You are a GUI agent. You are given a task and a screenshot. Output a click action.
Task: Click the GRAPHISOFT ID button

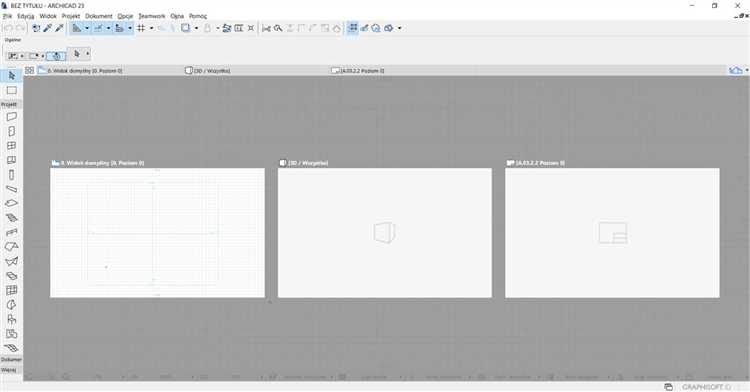706,387
